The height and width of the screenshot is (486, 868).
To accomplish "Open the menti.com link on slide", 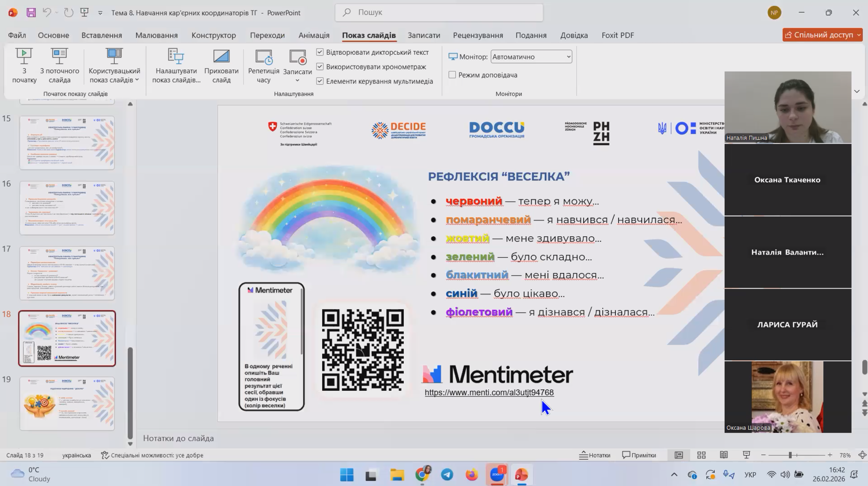I will pos(489,392).
